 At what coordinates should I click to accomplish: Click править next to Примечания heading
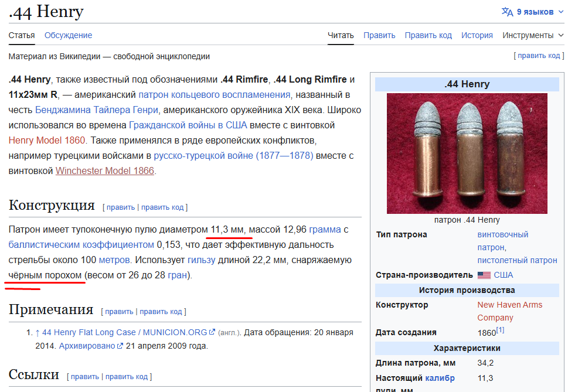119,312
